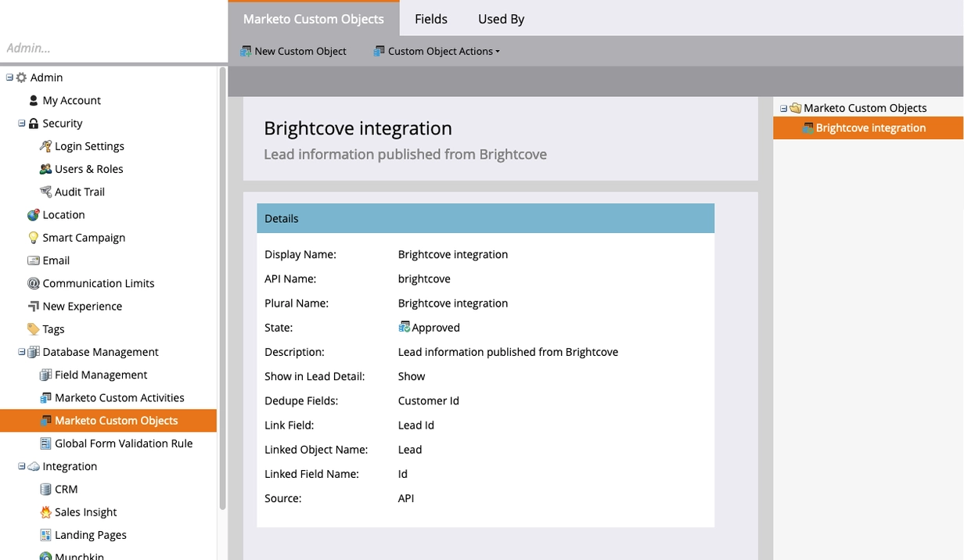Select Brightcove integration in the right tree
The height and width of the screenshot is (560, 964).
(x=869, y=127)
